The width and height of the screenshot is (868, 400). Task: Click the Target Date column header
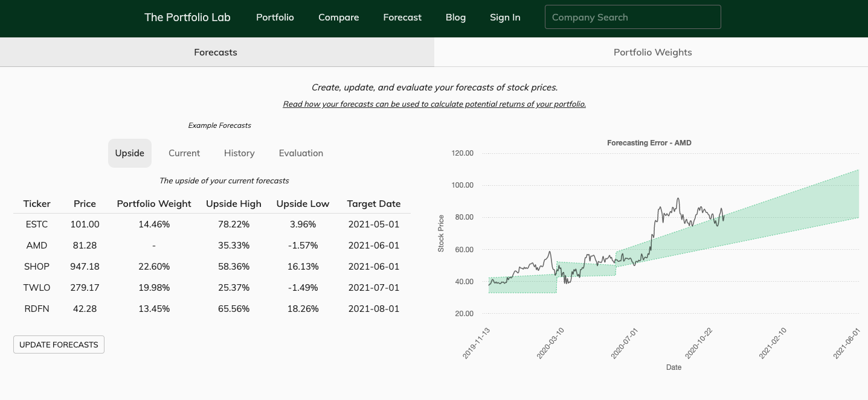[373, 204]
